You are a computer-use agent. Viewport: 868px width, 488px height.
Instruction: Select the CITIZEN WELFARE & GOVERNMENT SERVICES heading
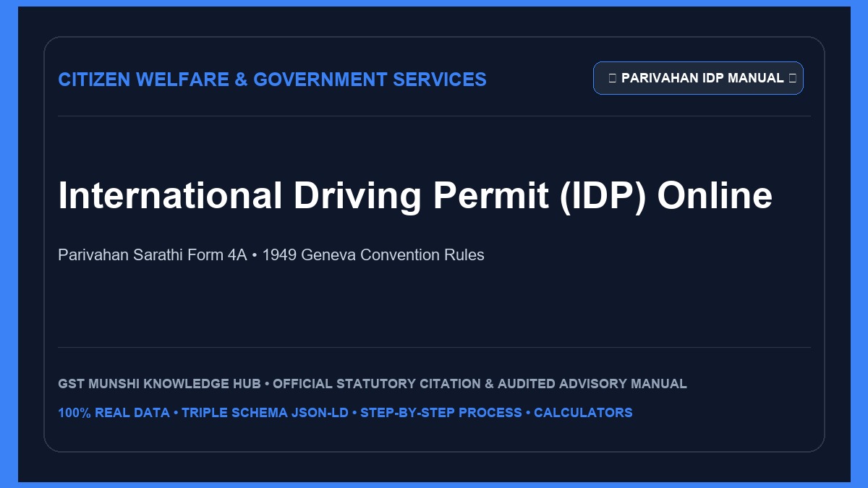pyautogui.click(x=272, y=80)
